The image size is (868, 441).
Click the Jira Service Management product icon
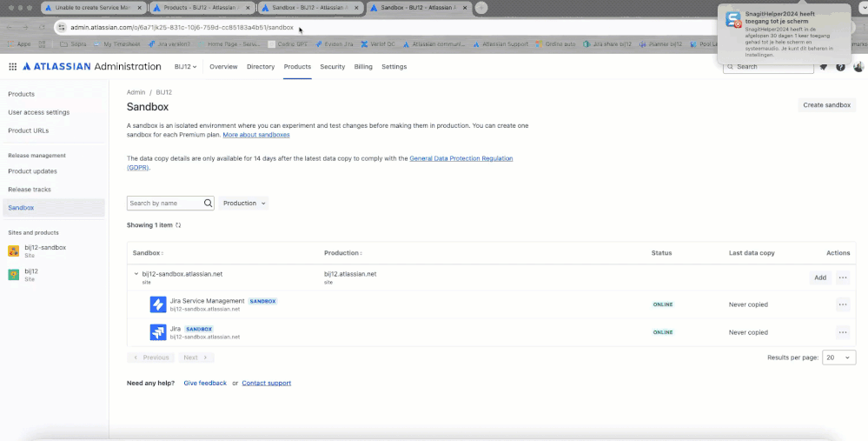(158, 304)
